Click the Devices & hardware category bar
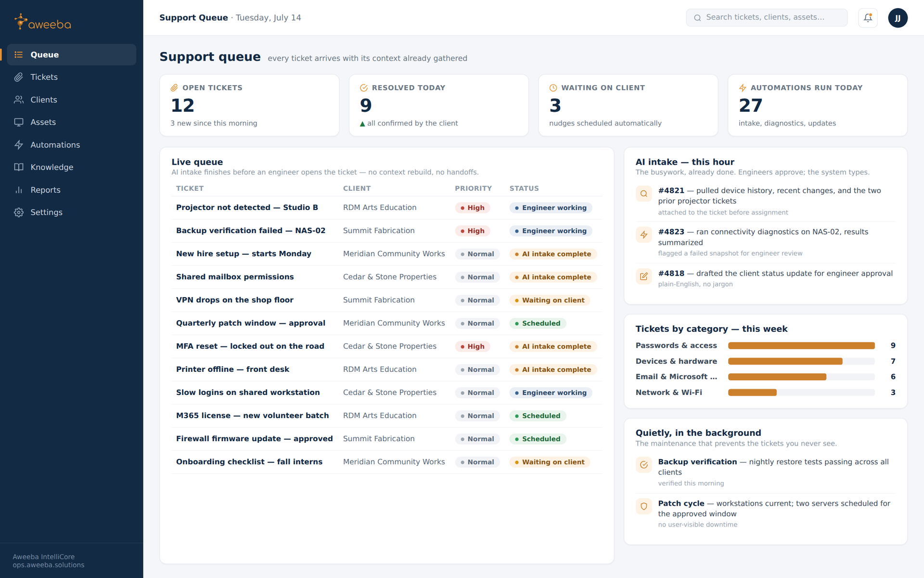 click(801, 361)
